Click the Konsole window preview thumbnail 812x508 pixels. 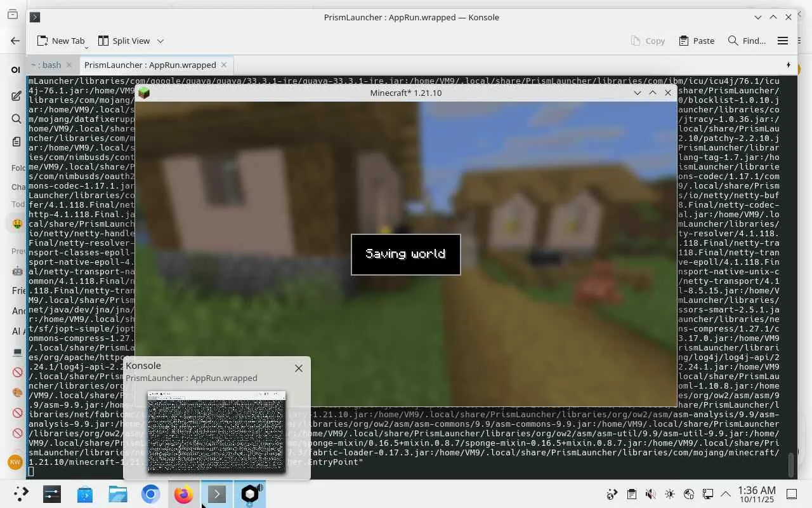pyautogui.click(x=216, y=432)
